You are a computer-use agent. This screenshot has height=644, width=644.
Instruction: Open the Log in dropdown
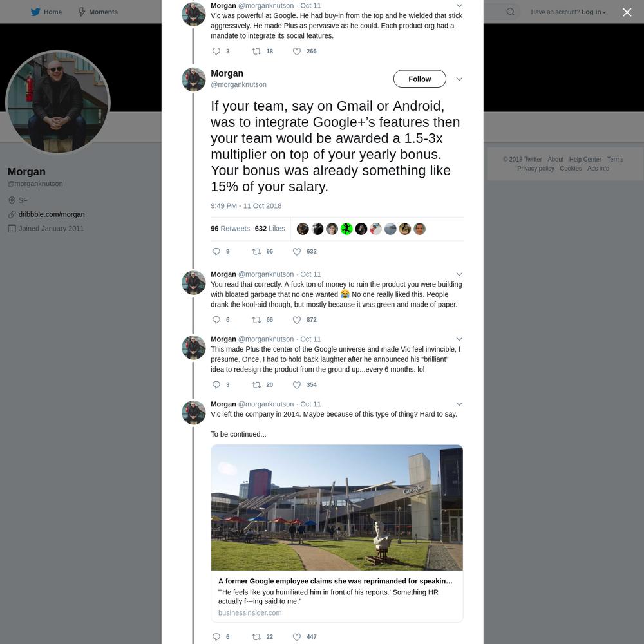(x=594, y=12)
